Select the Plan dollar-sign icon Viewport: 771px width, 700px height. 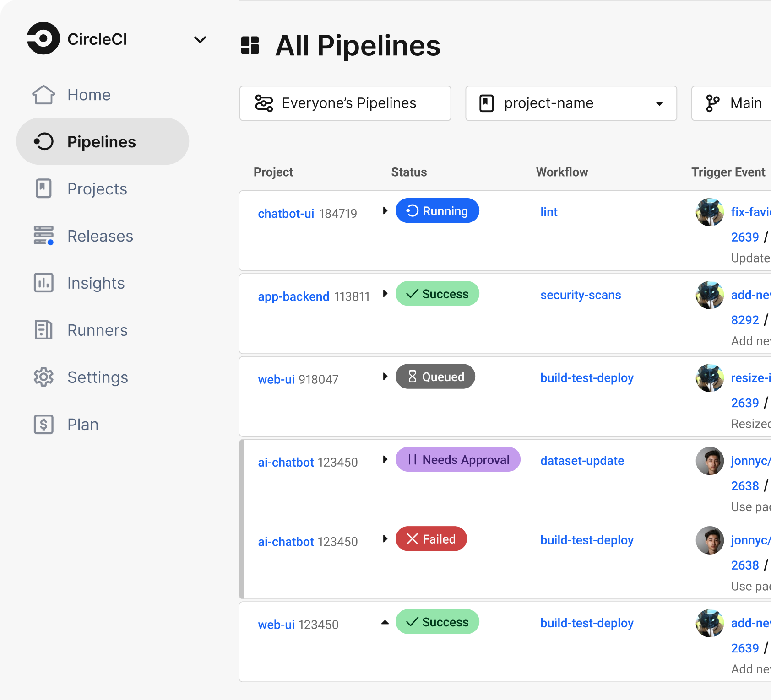[43, 424]
